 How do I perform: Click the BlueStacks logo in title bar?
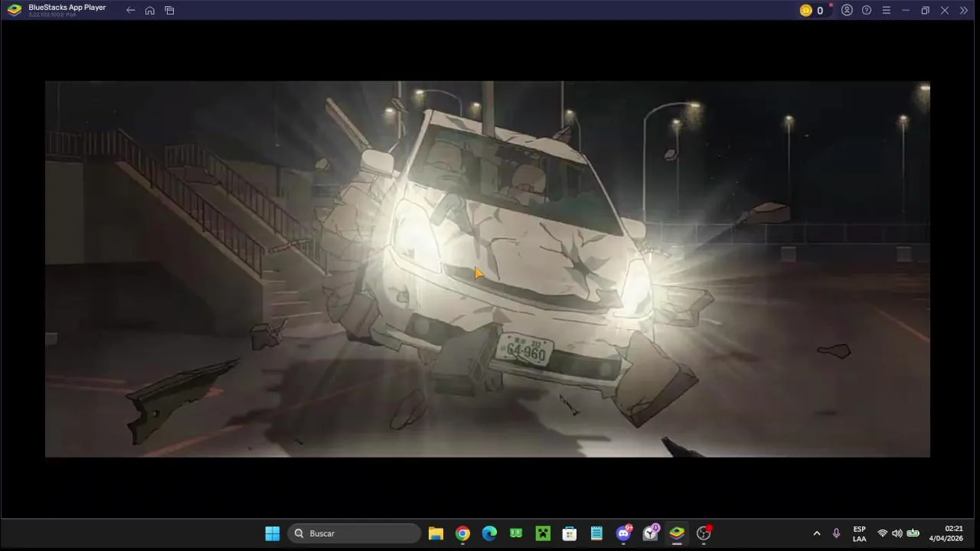point(15,10)
